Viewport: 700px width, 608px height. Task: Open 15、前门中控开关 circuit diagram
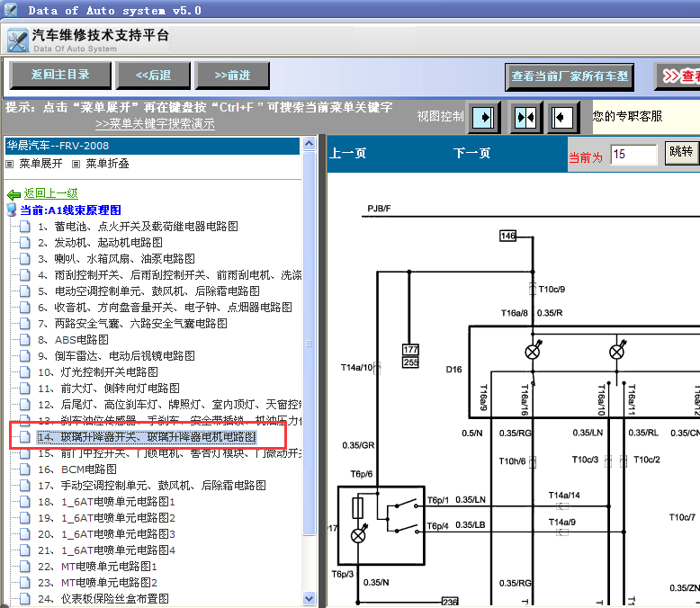tap(170, 453)
